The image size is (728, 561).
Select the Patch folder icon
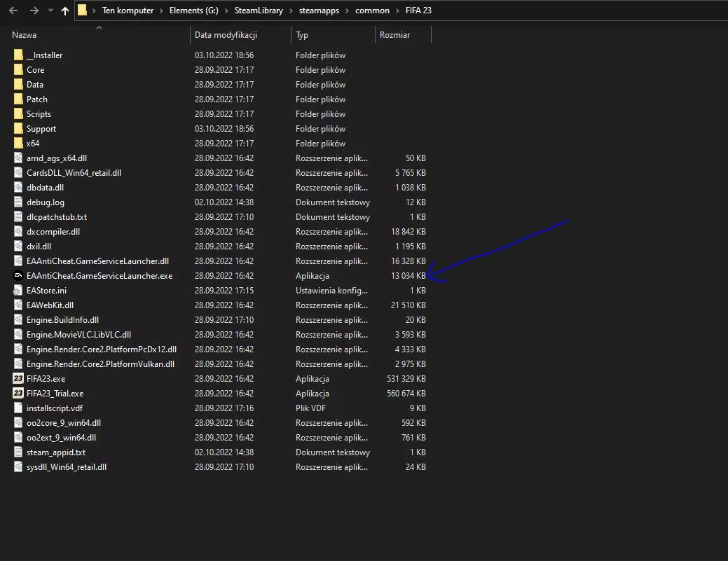[18, 99]
